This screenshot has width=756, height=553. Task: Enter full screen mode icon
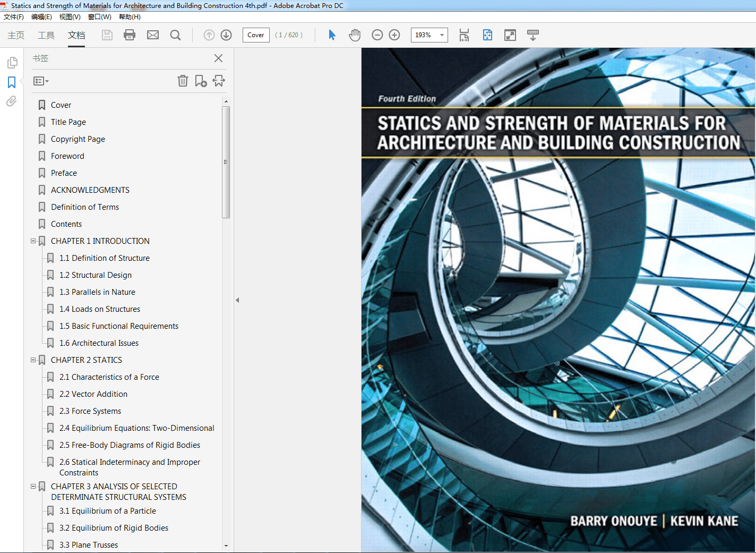510,35
